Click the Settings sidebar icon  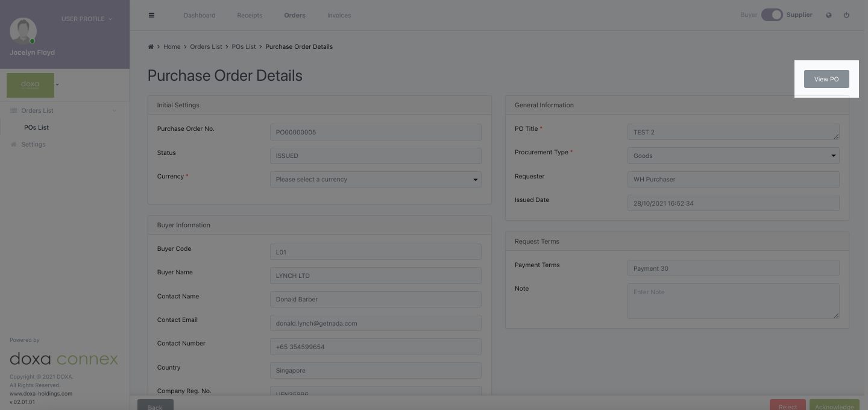point(14,144)
